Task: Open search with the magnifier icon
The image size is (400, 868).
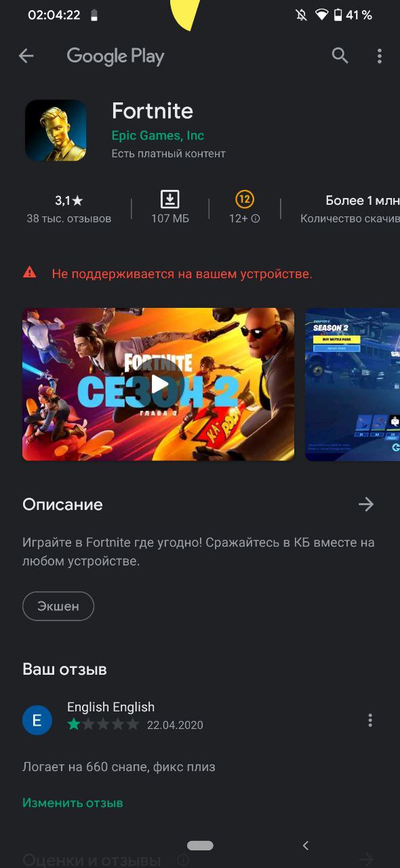Action: (x=340, y=56)
